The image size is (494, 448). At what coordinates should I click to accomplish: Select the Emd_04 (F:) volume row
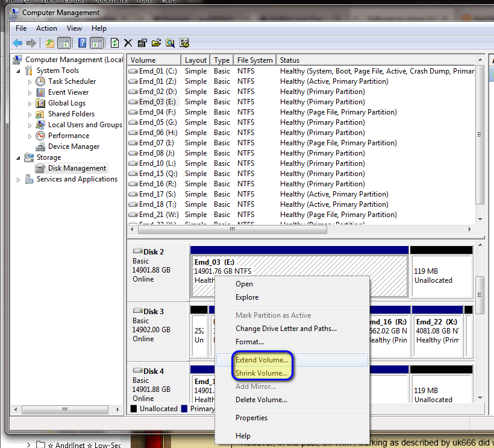[x=301, y=112]
